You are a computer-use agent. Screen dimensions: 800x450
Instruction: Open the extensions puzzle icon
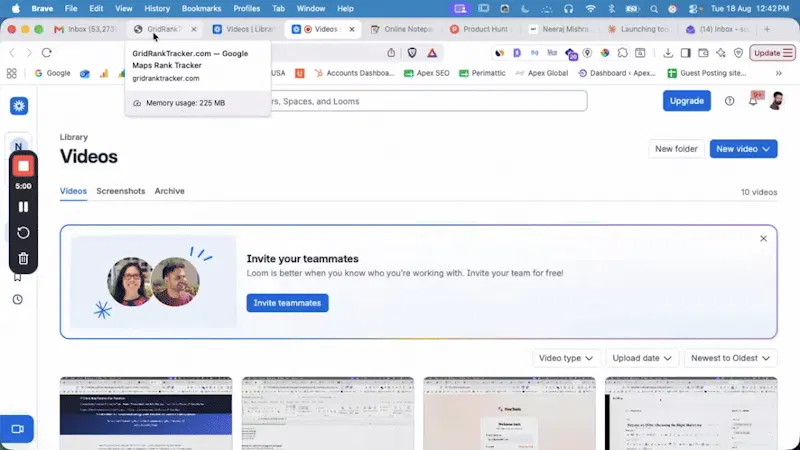pos(622,53)
